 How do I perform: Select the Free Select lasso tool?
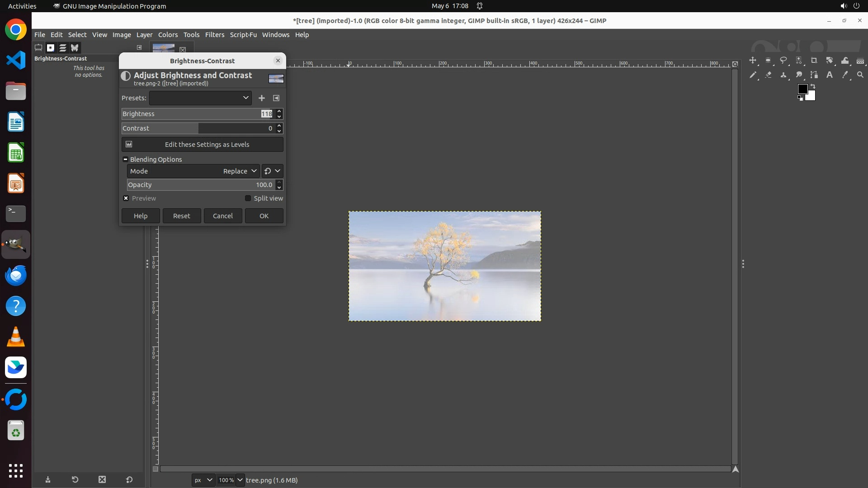tap(783, 61)
